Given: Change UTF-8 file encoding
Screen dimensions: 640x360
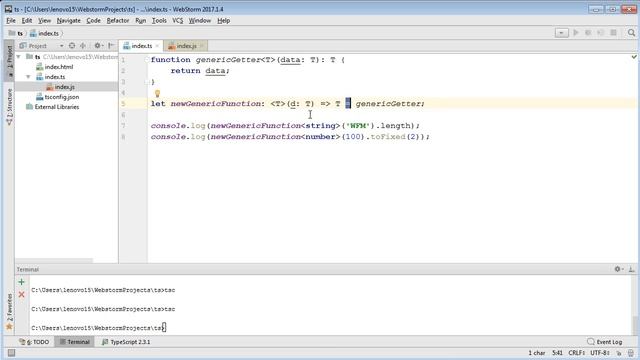Looking at the screenshot, I should tap(600, 353).
